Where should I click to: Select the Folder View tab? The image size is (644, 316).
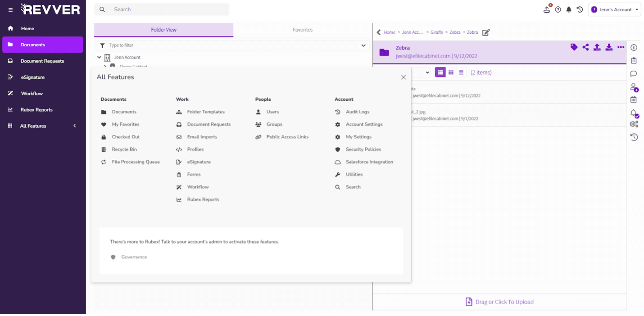(x=163, y=30)
